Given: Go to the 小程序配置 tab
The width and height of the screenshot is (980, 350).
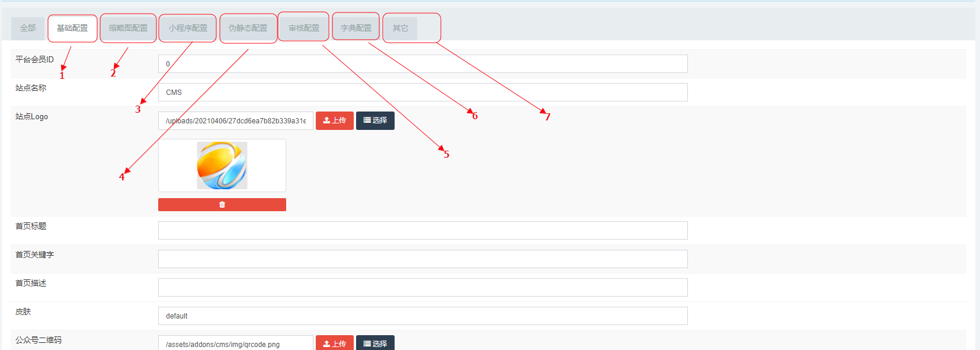Looking at the screenshot, I should pyautogui.click(x=188, y=28).
